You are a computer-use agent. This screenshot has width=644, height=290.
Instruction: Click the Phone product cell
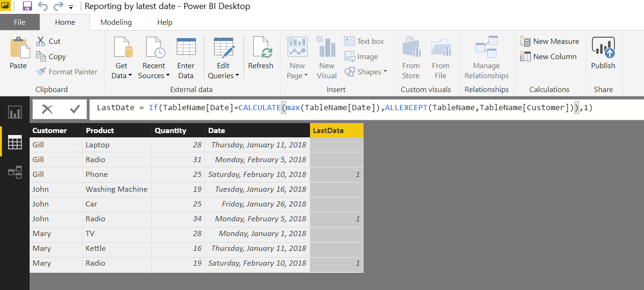[117, 175]
